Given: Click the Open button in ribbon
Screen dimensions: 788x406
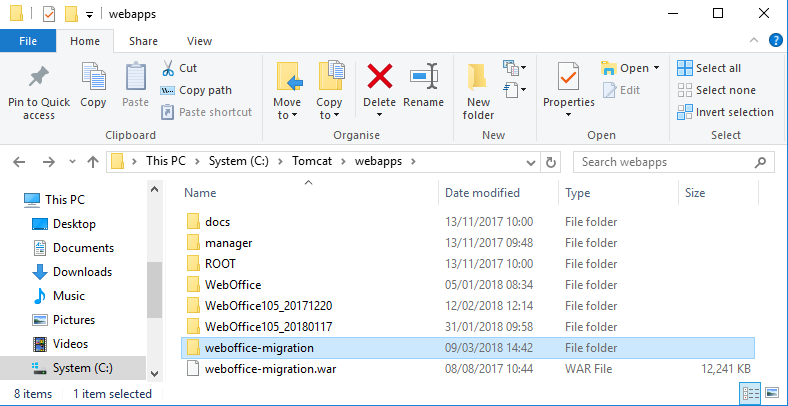Looking at the screenshot, I should click(625, 68).
